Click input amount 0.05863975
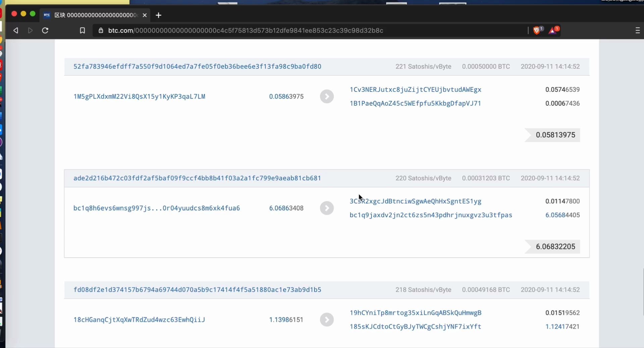Screen dimensions: 644x348 (286, 97)
